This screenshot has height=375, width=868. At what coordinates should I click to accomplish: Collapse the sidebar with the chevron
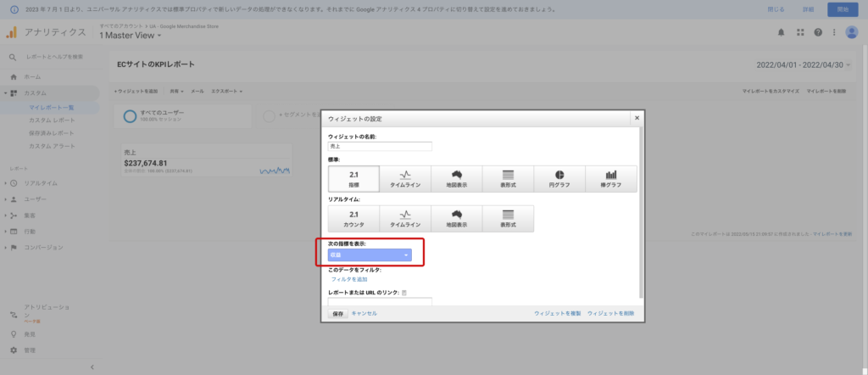coord(92,367)
